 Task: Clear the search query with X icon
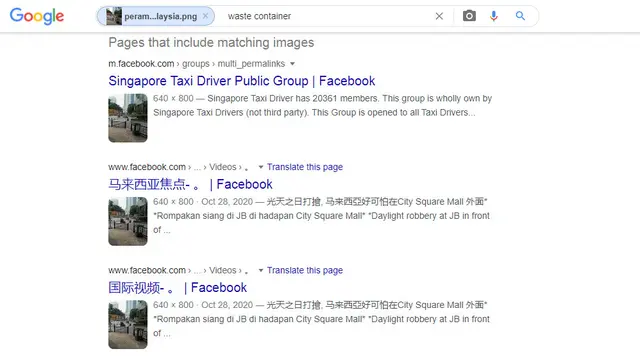click(x=439, y=16)
